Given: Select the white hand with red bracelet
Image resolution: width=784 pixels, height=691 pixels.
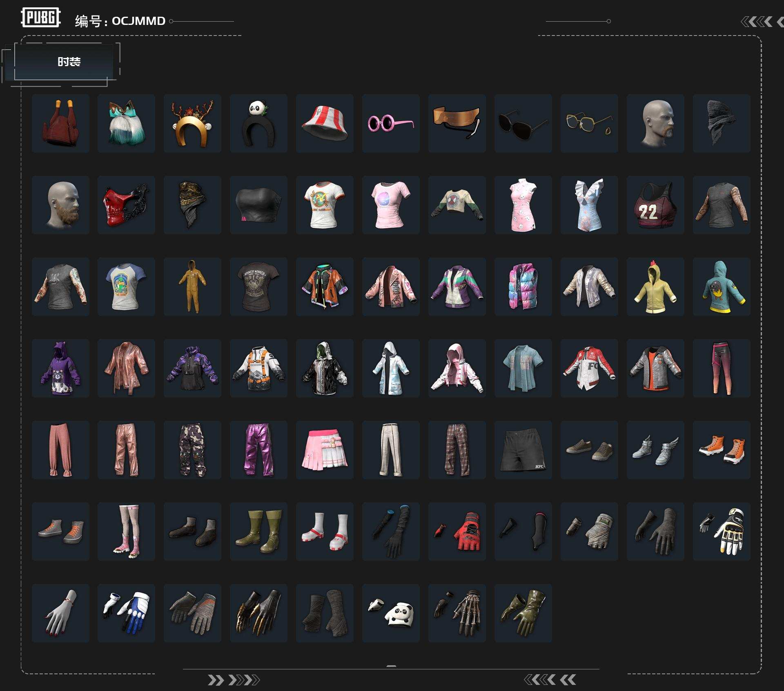Looking at the screenshot, I should (60, 613).
